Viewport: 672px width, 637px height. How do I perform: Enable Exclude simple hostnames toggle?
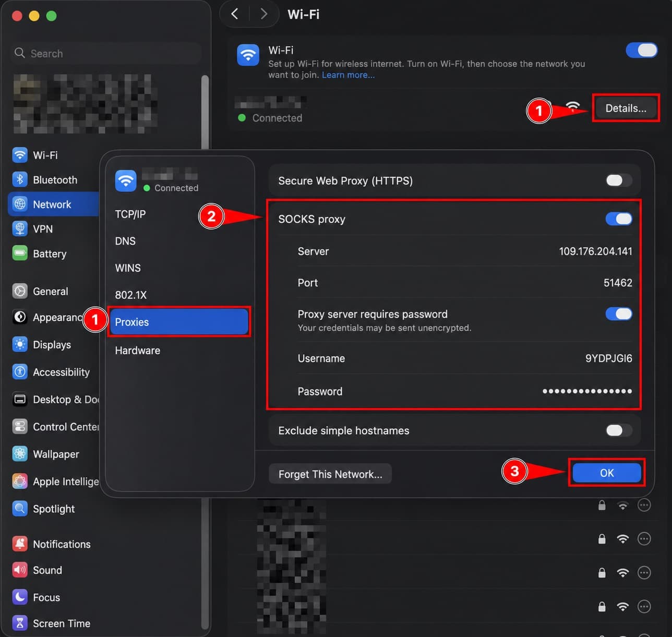coord(619,430)
